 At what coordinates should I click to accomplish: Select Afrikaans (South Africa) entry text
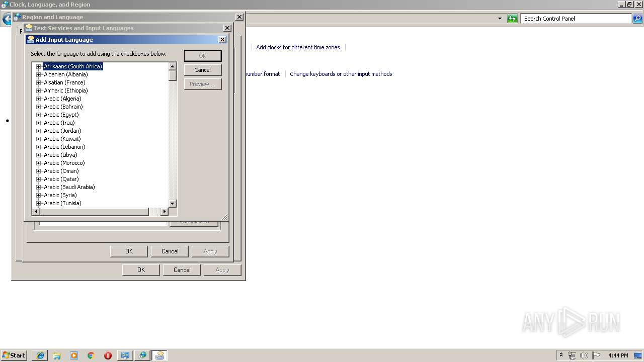point(73,66)
